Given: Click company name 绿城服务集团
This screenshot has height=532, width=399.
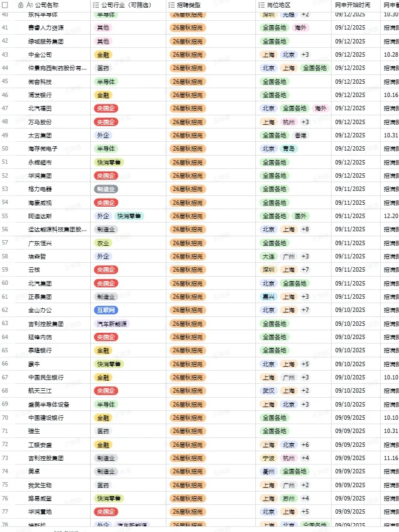Looking at the screenshot, I should tap(46, 42).
